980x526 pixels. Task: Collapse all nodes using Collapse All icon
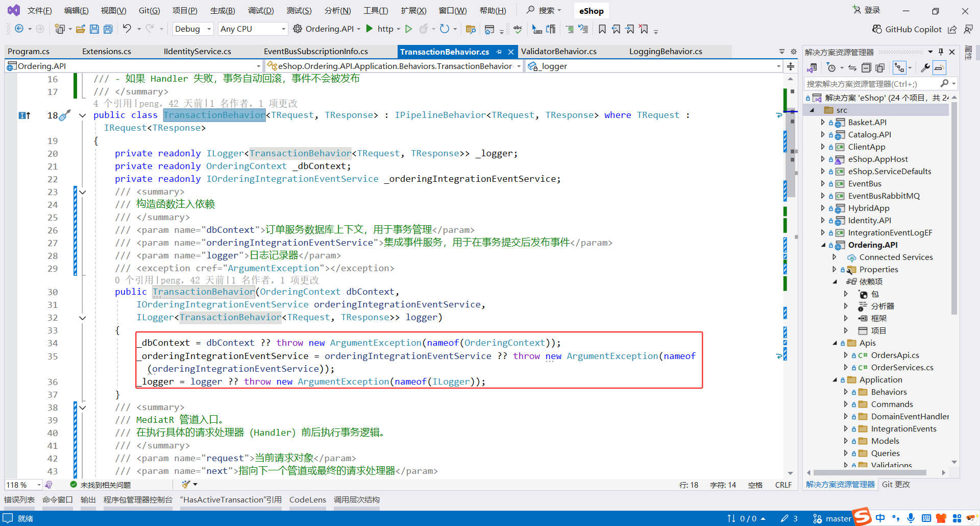(x=866, y=67)
